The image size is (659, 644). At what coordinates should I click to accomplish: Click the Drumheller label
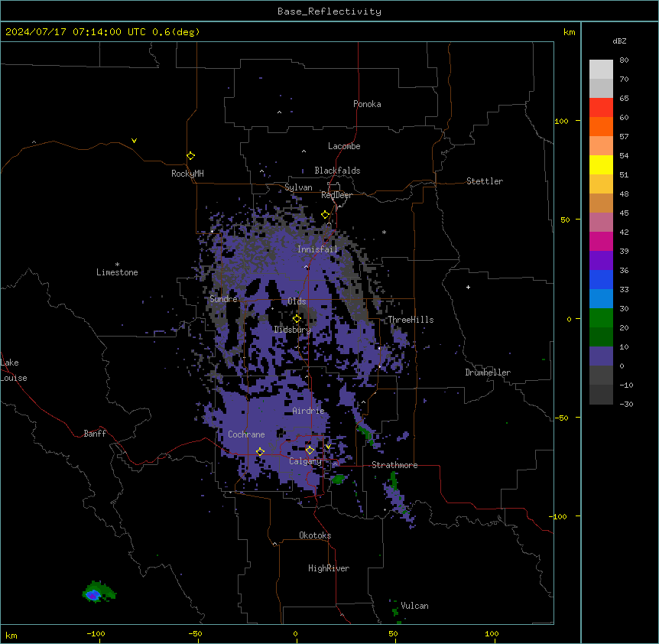[x=488, y=372]
